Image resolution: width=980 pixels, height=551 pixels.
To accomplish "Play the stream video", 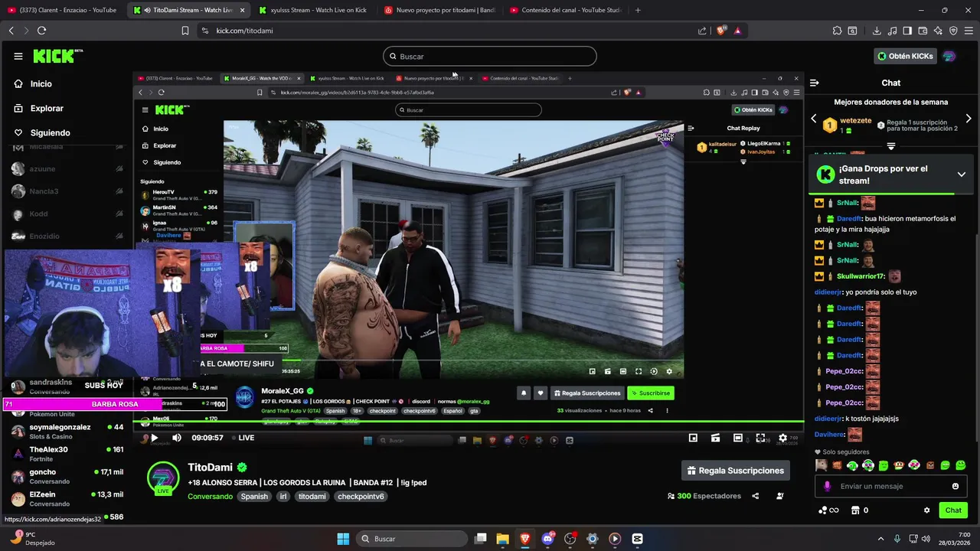I will point(154,438).
